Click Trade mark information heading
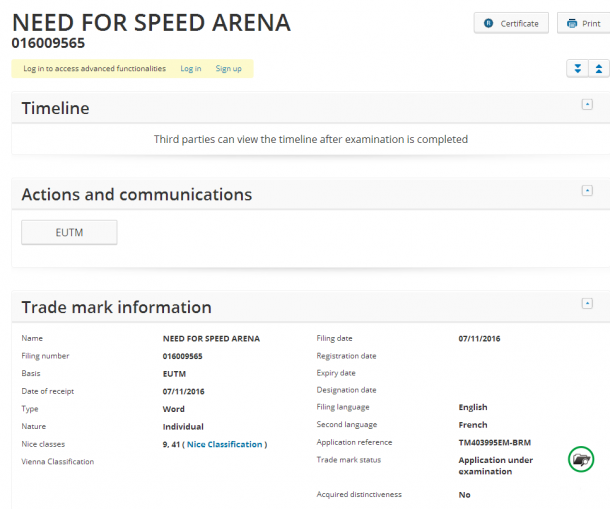610x509 pixels. click(117, 307)
